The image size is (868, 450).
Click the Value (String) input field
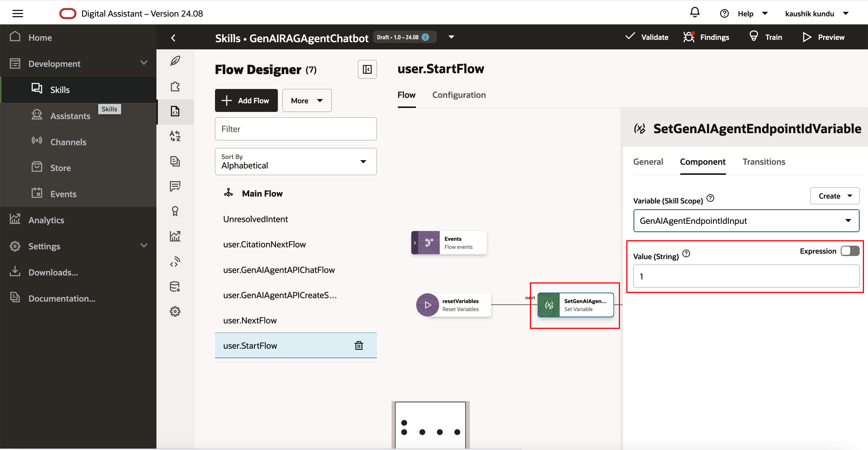click(746, 276)
